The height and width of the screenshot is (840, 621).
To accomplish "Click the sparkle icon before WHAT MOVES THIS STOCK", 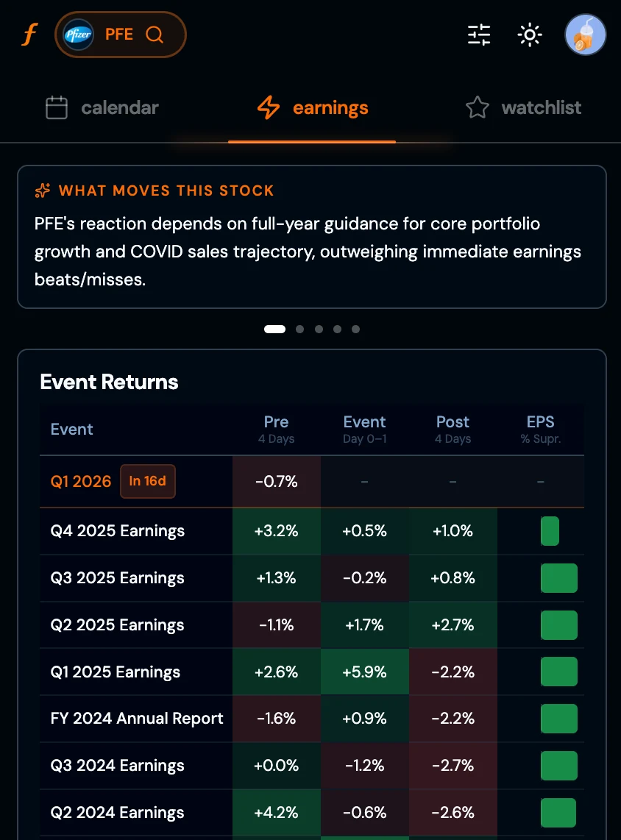I will tap(42, 191).
